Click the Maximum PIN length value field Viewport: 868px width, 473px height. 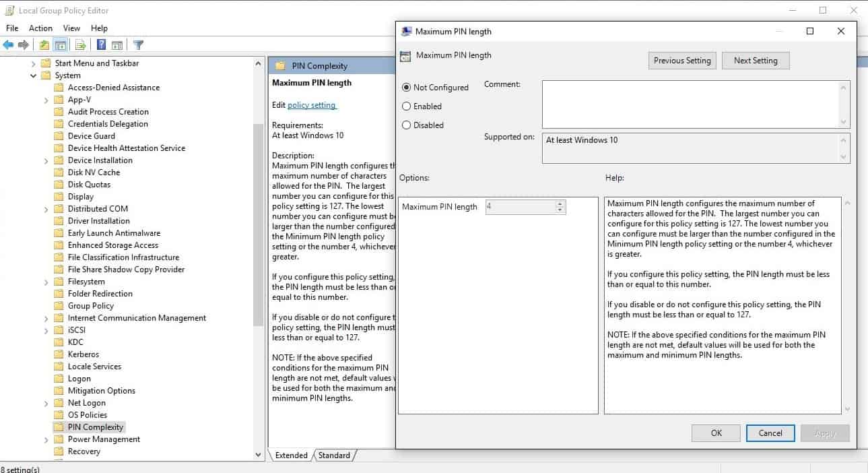coord(519,207)
